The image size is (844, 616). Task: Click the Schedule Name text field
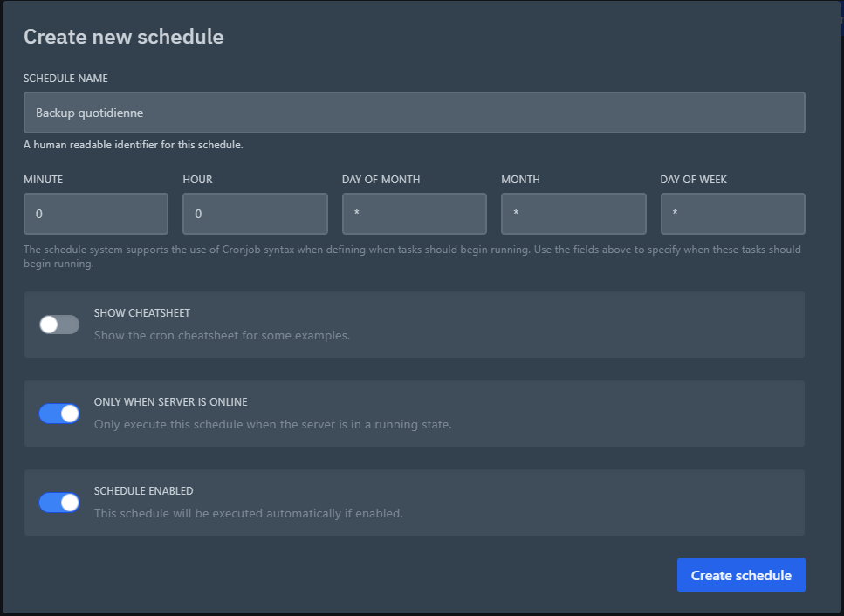pyautogui.click(x=414, y=113)
